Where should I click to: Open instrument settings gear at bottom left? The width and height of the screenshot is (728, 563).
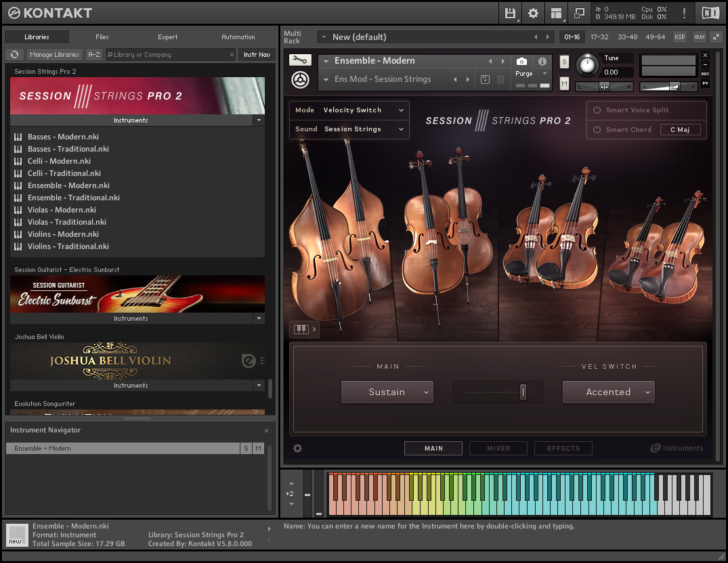coord(297,448)
